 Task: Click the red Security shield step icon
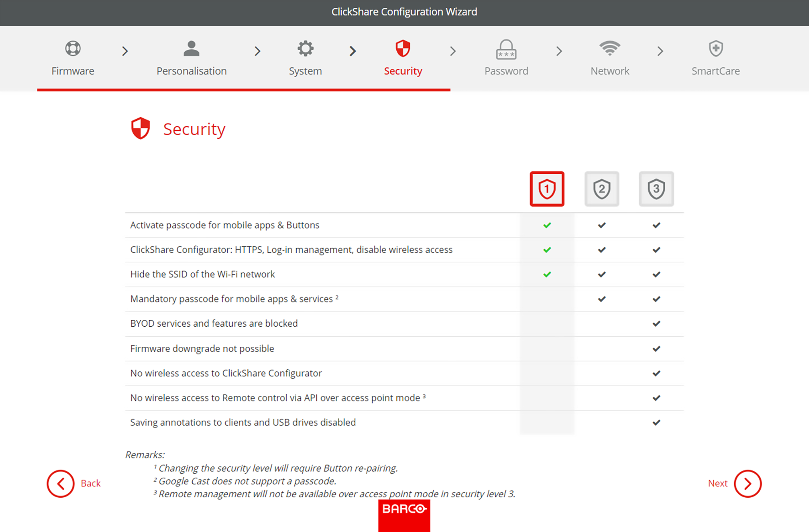pyautogui.click(x=403, y=48)
